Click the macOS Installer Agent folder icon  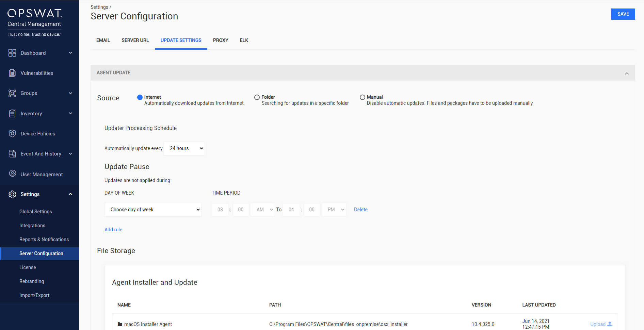click(120, 324)
